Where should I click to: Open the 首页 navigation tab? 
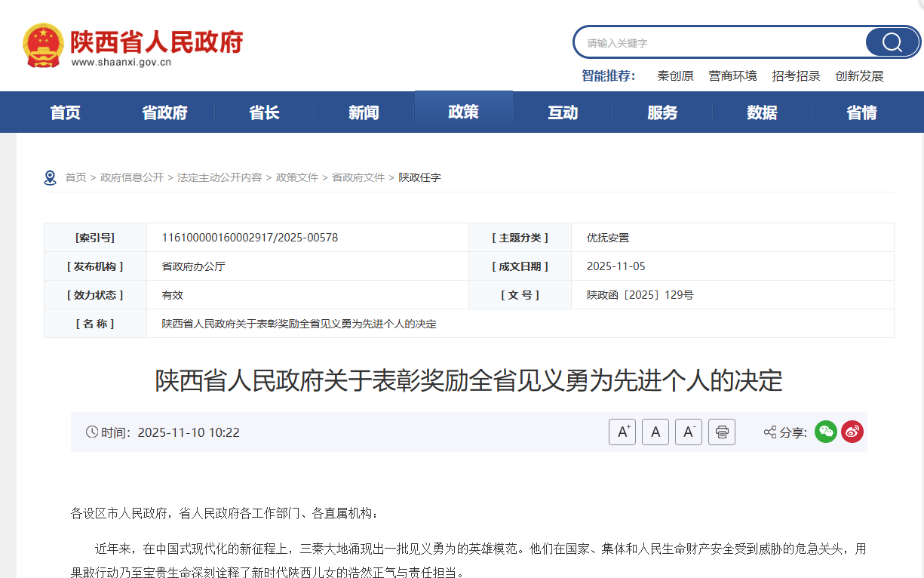point(65,112)
